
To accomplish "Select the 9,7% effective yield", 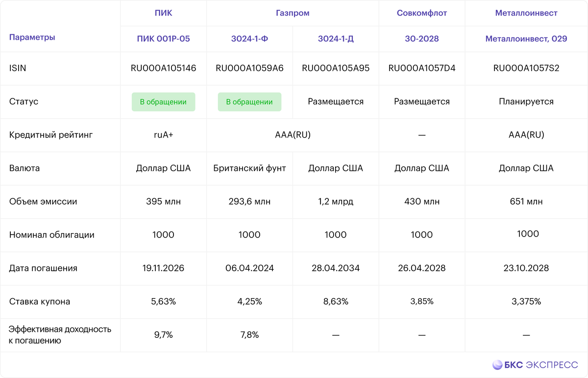I will (x=163, y=335).
